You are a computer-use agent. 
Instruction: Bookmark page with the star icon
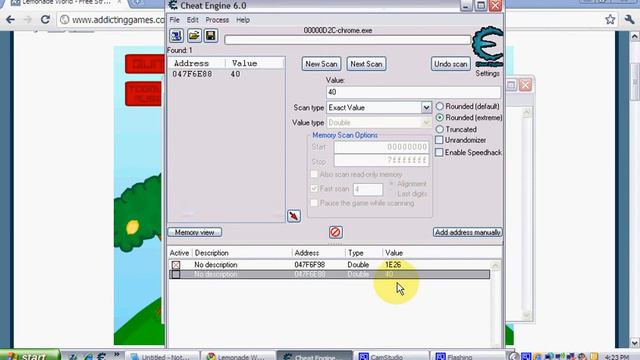point(610,19)
